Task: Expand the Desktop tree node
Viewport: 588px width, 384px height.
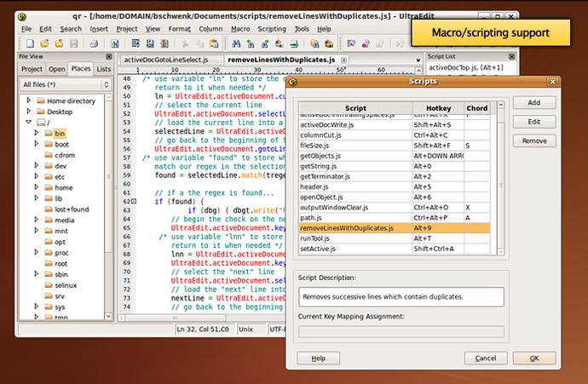Action: [x=28, y=111]
